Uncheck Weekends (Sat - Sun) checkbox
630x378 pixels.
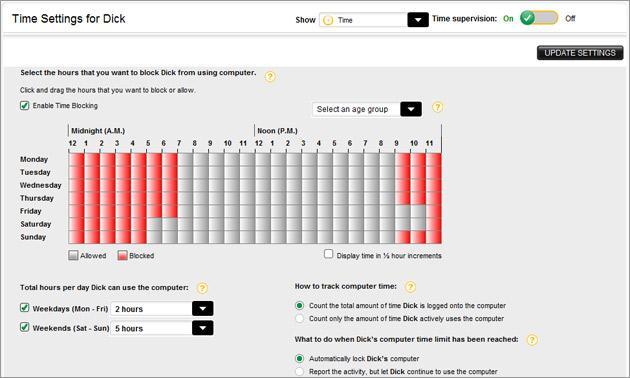point(25,327)
